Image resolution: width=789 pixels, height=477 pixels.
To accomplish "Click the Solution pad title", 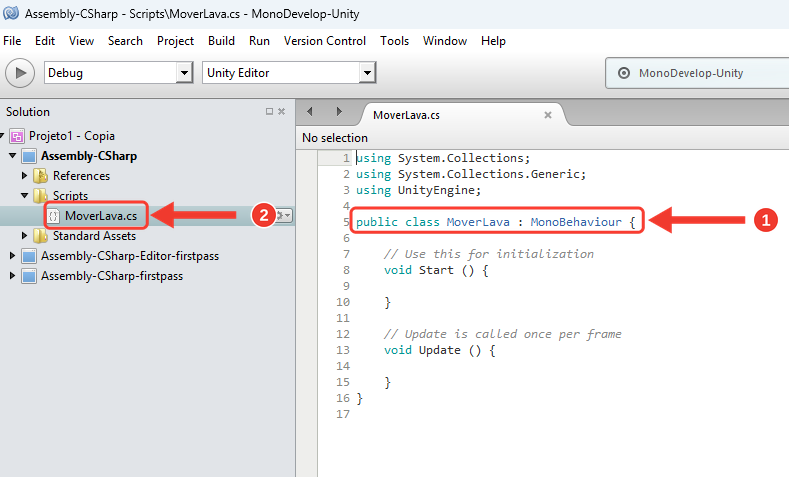I will (28, 112).
